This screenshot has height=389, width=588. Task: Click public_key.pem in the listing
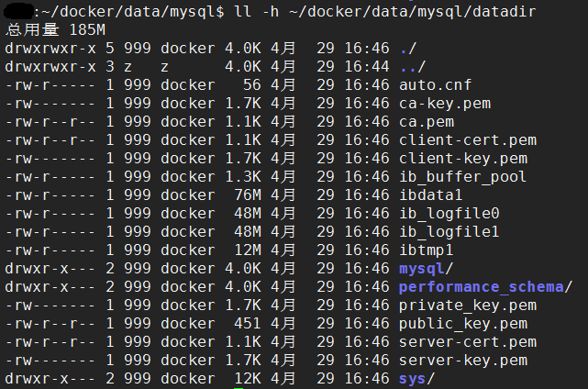pyautogui.click(x=463, y=324)
